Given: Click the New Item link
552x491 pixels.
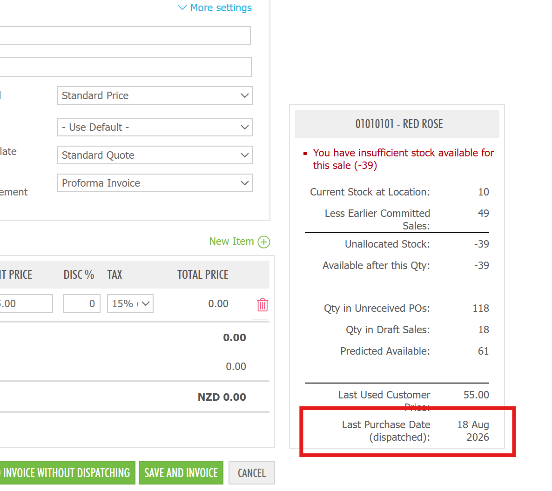Looking at the screenshot, I should pos(231,241).
